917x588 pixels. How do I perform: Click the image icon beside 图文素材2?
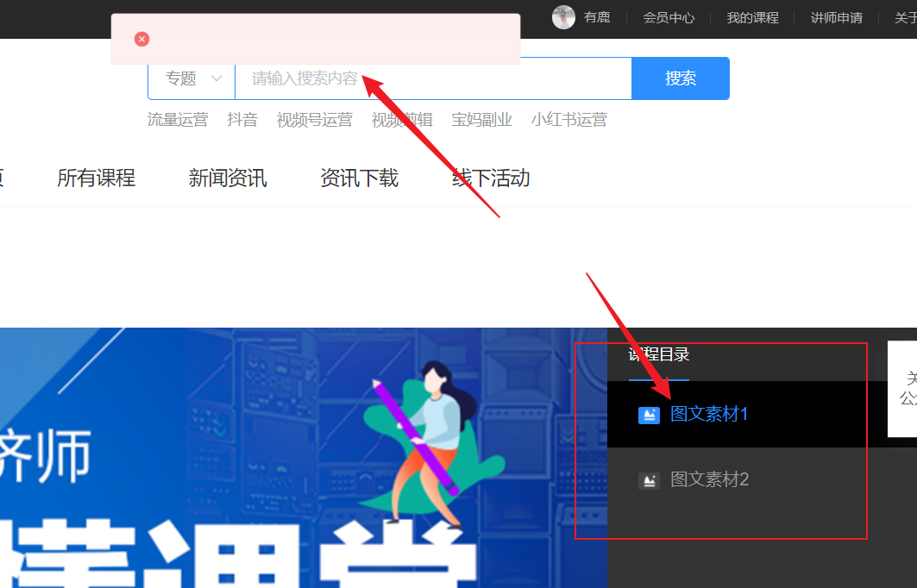(649, 480)
